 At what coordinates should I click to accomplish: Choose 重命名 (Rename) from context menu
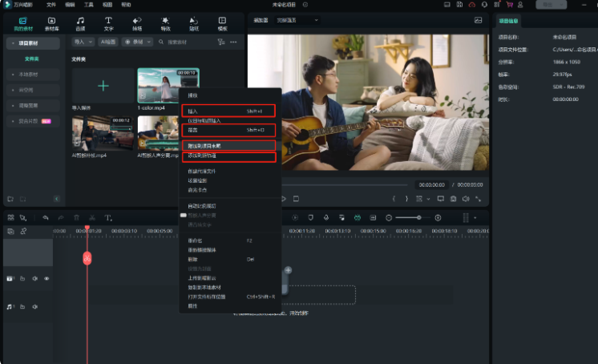tap(194, 241)
